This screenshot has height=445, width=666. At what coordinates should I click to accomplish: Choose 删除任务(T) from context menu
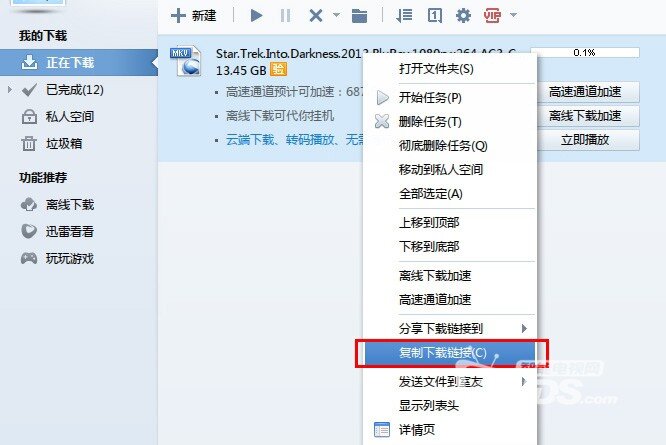coord(450,122)
